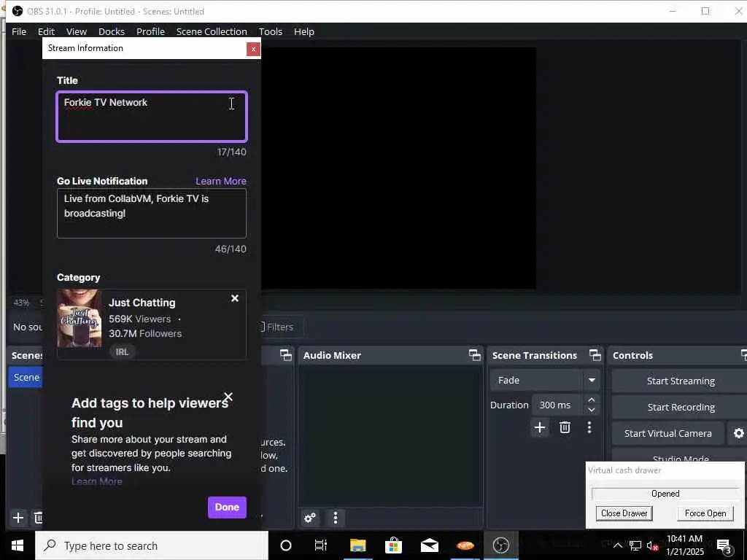Open the Fade transition dropdown

coord(544,381)
